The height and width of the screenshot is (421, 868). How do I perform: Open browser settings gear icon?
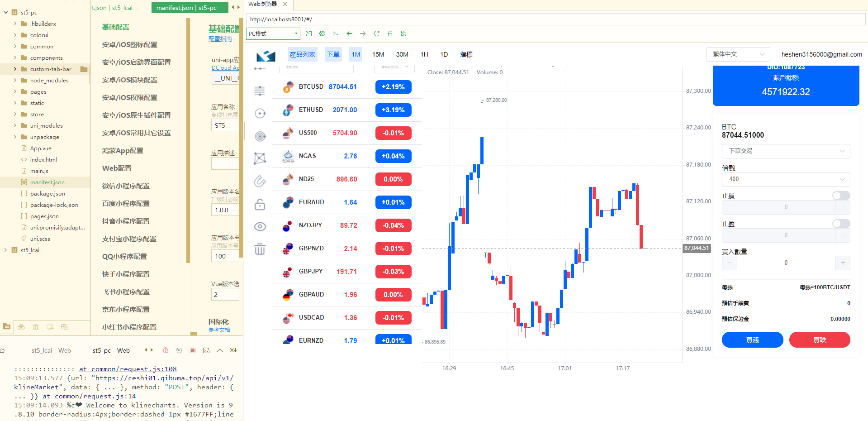[x=322, y=33]
